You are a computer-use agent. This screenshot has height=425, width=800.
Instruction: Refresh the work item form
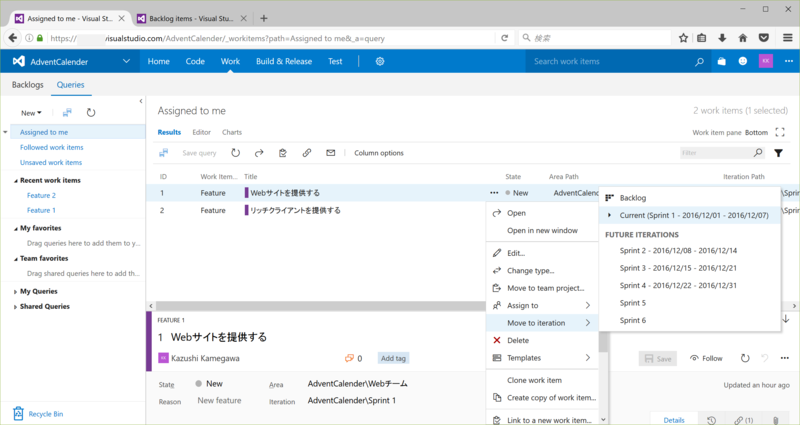(745, 358)
